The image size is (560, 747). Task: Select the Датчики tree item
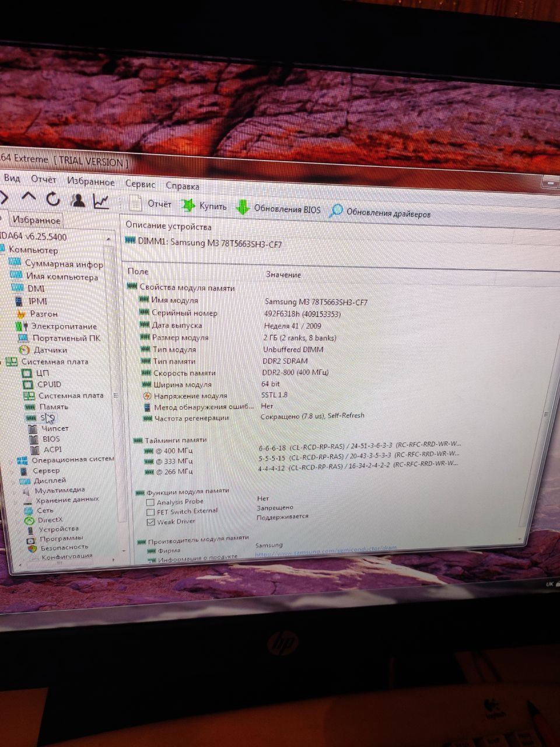(43, 350)
